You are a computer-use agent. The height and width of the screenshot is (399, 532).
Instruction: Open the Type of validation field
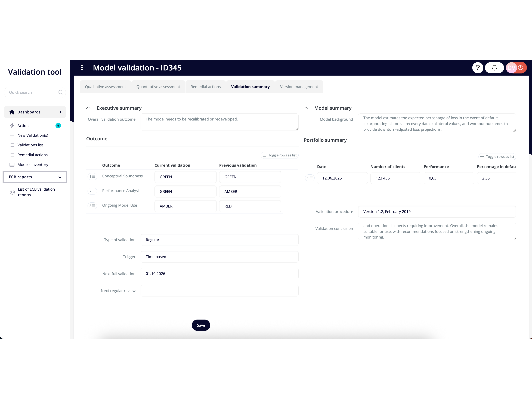point(219,240)
